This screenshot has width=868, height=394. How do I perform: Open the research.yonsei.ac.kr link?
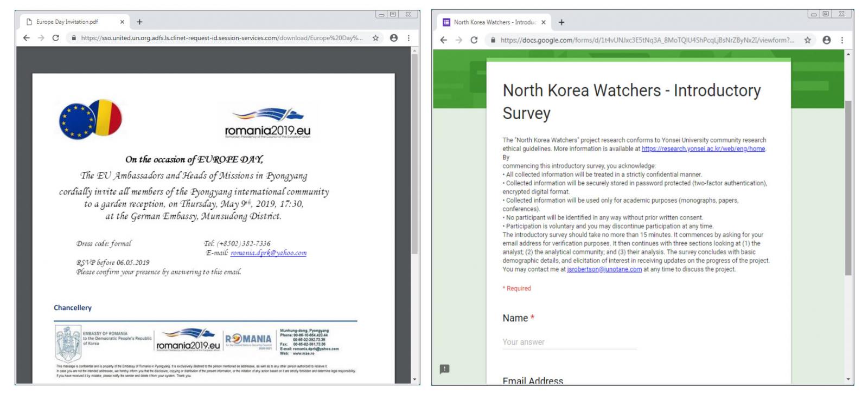(x=704, y=149)
